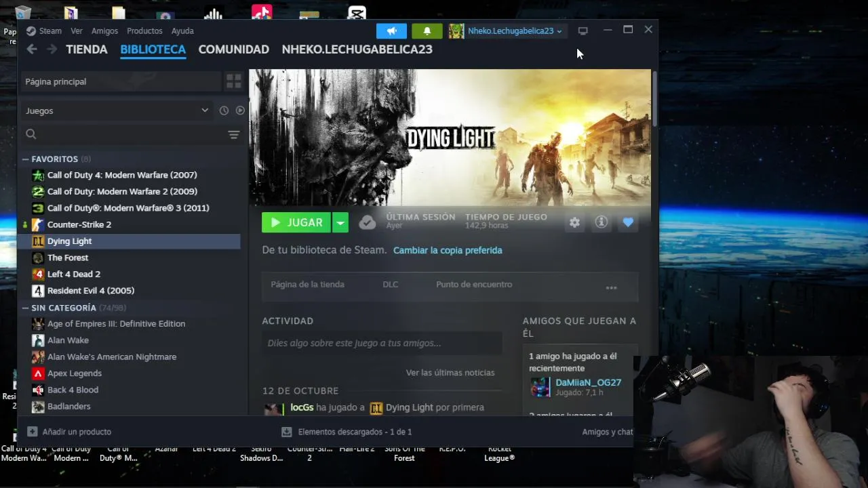Open the three dots more links

click(x=611, y=288)
